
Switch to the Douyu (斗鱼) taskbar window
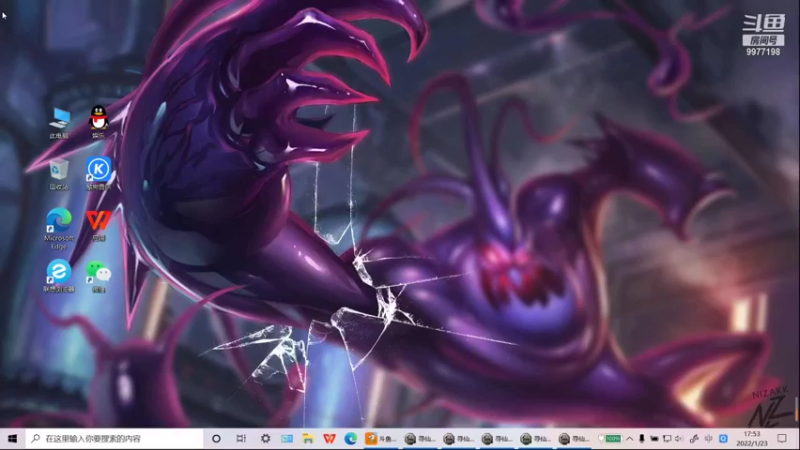[x=381, y=439]
